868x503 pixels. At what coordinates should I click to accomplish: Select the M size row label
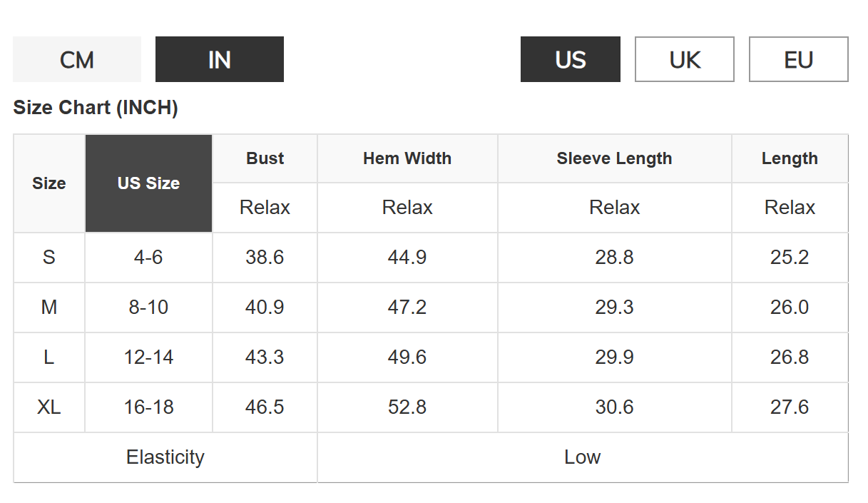pos(49,307)
